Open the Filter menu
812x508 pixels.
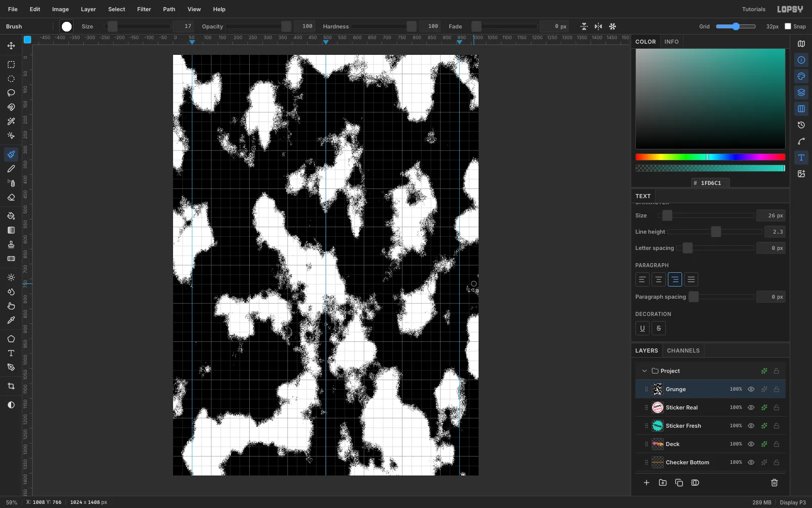click(144, 9)
